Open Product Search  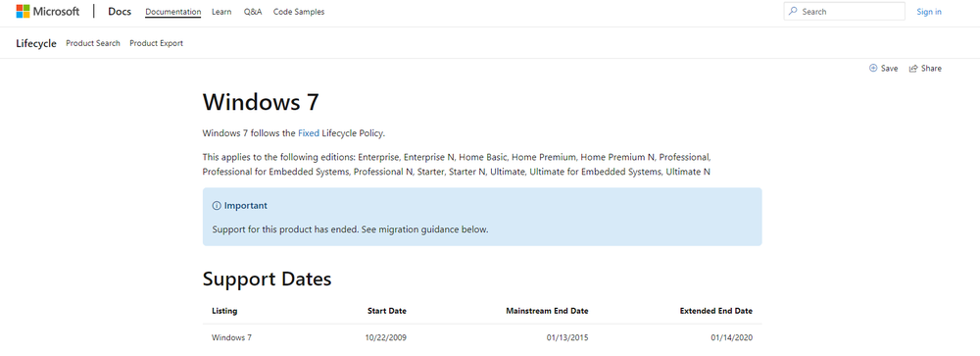(x=93, y=43)
